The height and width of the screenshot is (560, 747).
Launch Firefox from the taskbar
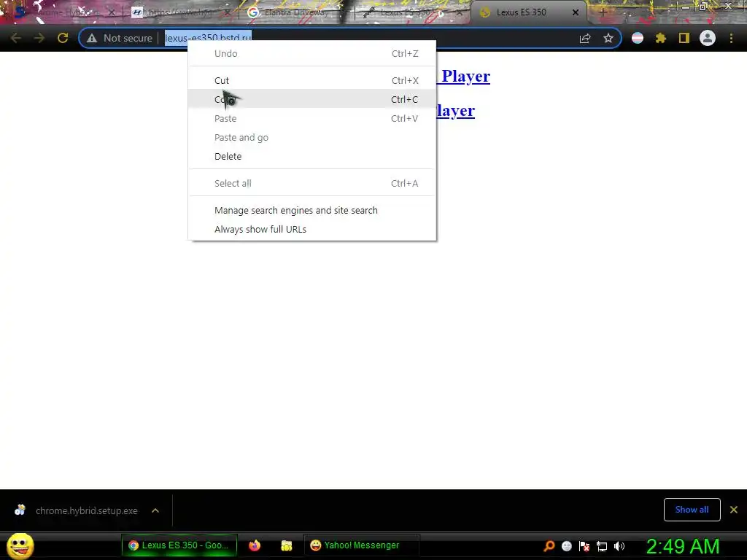[x=255, y=545]
